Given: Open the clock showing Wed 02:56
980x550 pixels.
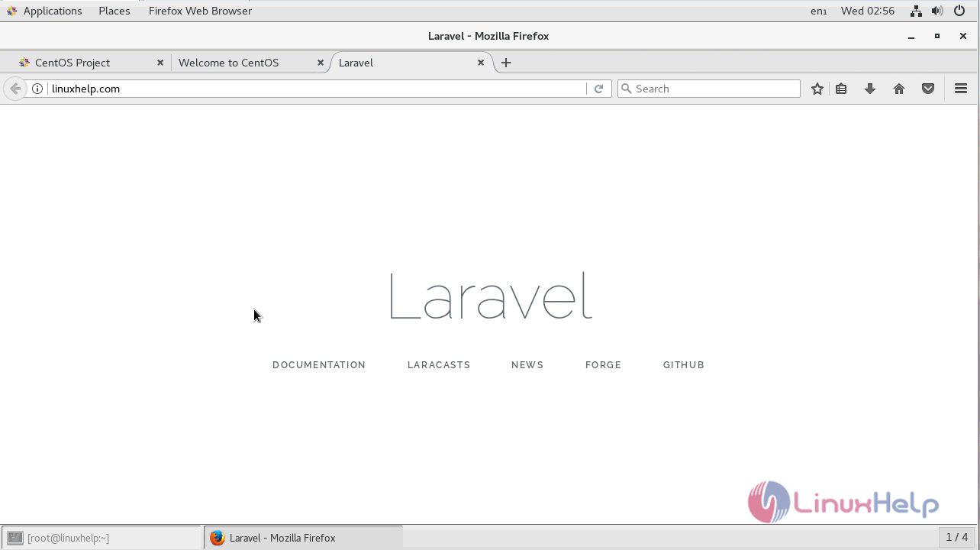Looking at the screenshot, I should [868, 11].
